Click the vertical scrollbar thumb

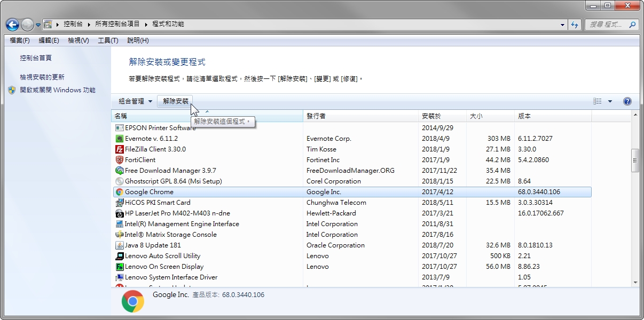(x=635, y=160)
